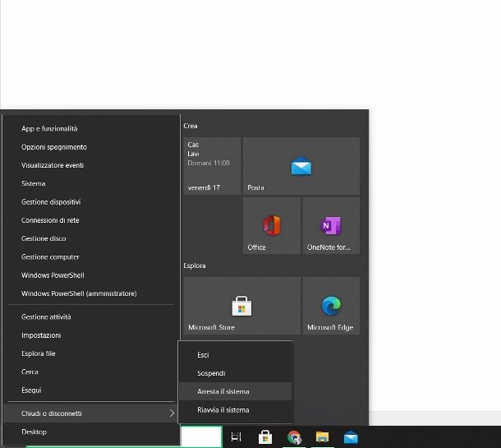Image resolution: width=501 pixels, height=448 pixels.
Task: Open the Mail app from the taskbar
Action: [351, 437]
